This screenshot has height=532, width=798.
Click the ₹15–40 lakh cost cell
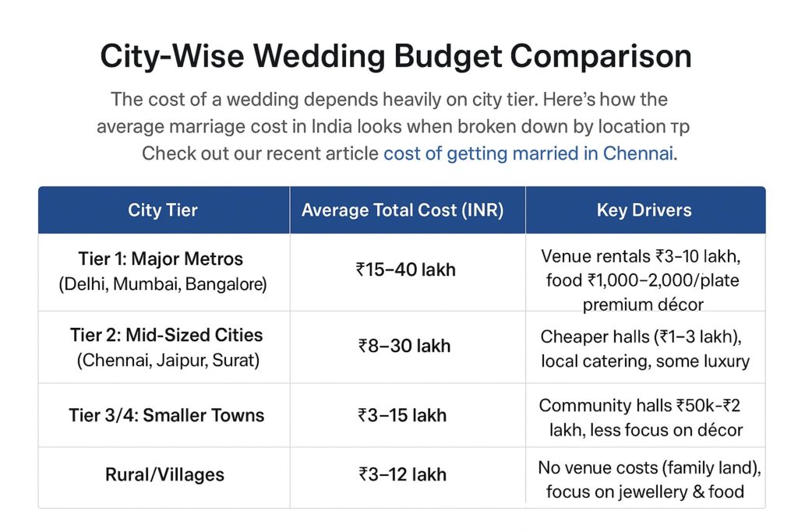tap(405, 270)
